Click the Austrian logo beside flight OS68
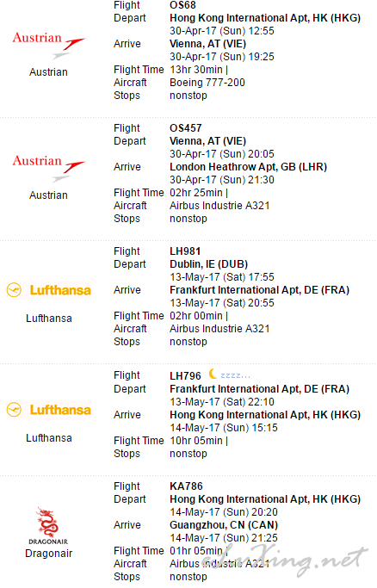The width and height of the screenshot is (377, 588). tap(49, 45)
